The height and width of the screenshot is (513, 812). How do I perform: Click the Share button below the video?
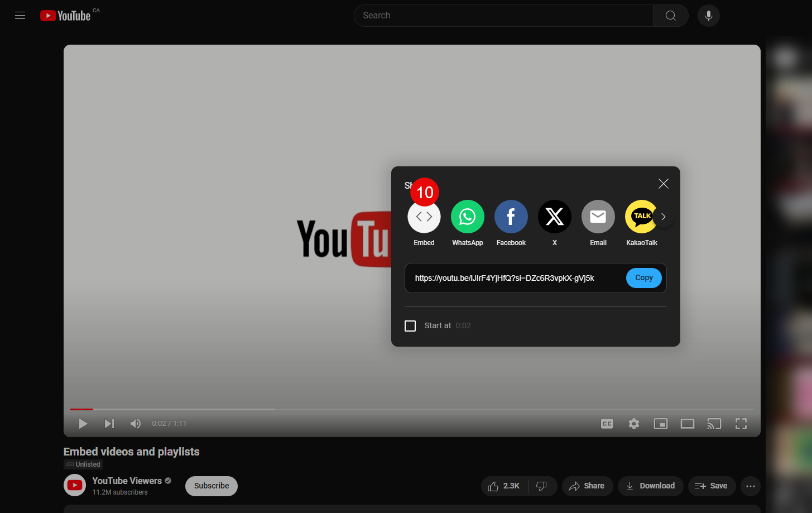click(x=587, y=486)
